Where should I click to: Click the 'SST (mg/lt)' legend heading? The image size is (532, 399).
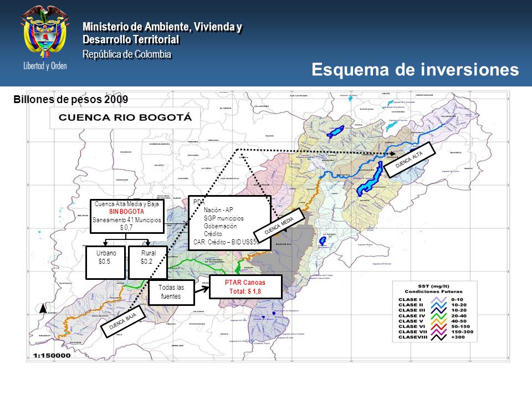433,286
